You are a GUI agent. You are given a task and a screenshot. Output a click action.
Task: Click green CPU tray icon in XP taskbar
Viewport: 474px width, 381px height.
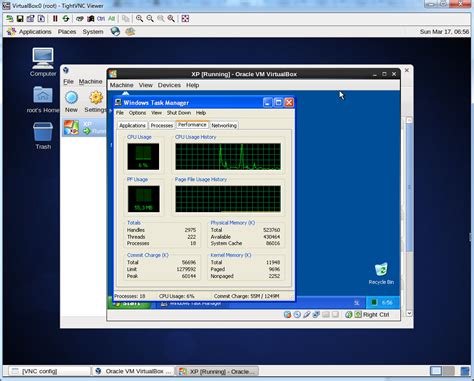click(374, 303)
